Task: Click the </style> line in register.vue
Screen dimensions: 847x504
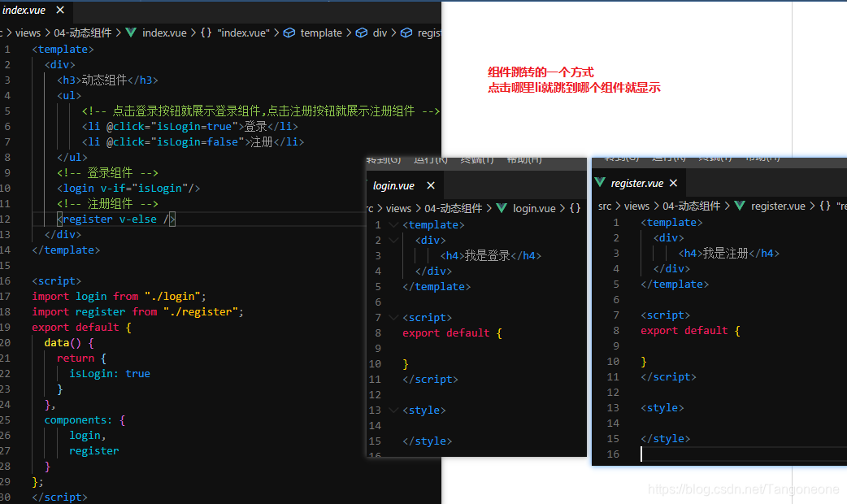Action: point(666,439)
